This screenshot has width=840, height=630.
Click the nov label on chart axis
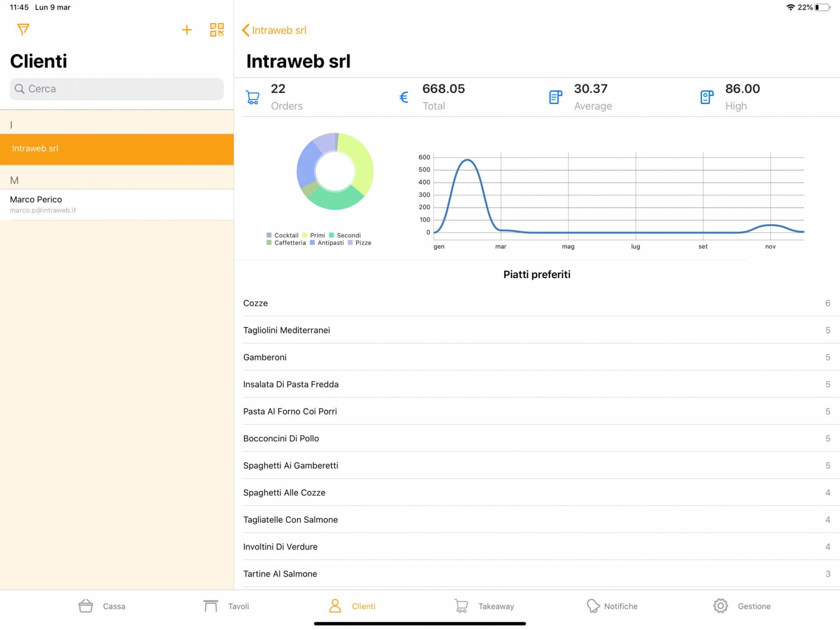tap(770, 247)
